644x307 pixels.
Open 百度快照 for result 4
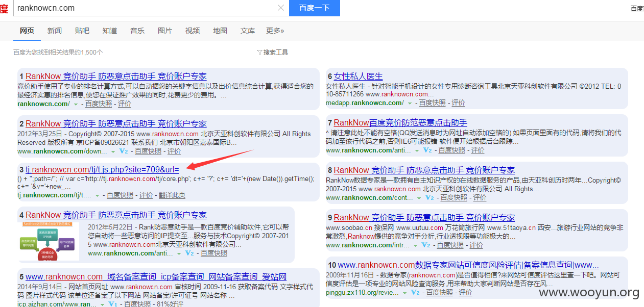point(214,253)
